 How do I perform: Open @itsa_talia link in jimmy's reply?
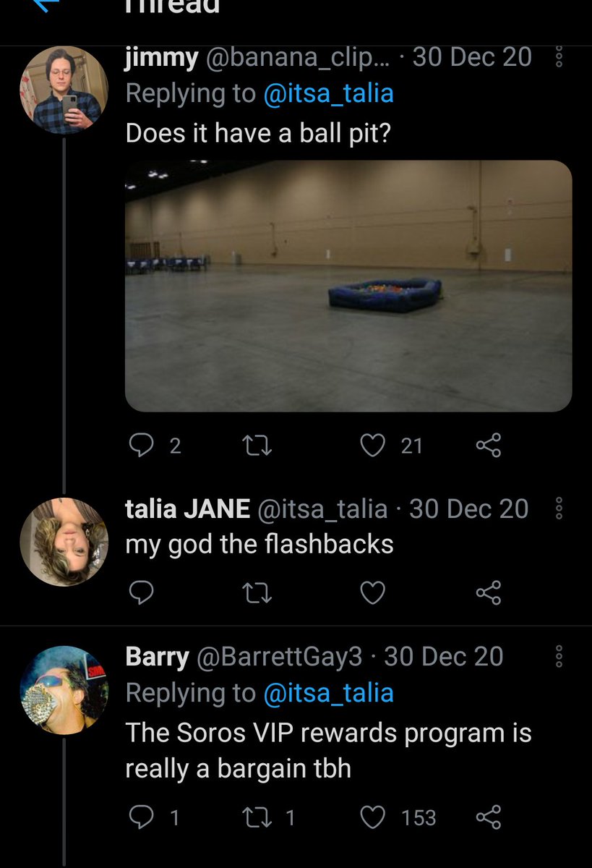coord(329,93)
